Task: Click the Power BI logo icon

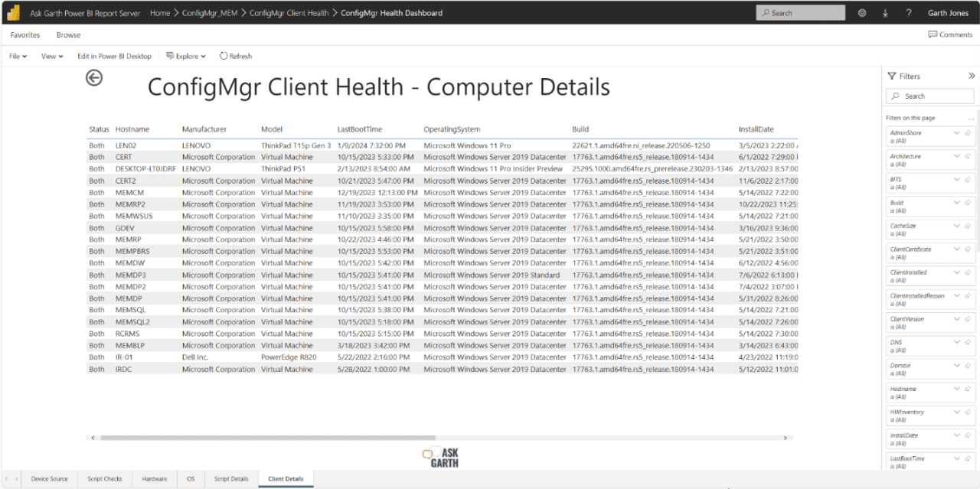Action: [x=14, y=12]
